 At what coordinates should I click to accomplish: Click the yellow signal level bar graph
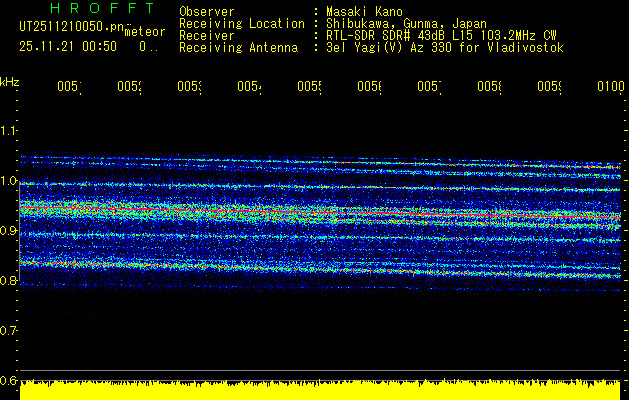320,389
